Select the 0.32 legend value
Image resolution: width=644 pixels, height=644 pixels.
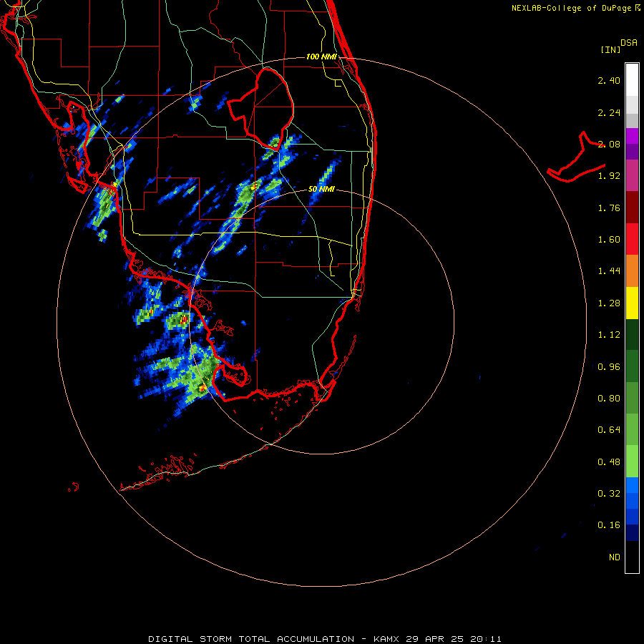pos(609,494)
